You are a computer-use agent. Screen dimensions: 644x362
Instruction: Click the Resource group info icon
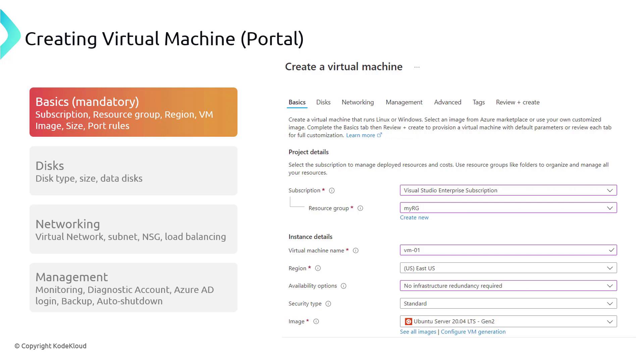pos(360,208)
